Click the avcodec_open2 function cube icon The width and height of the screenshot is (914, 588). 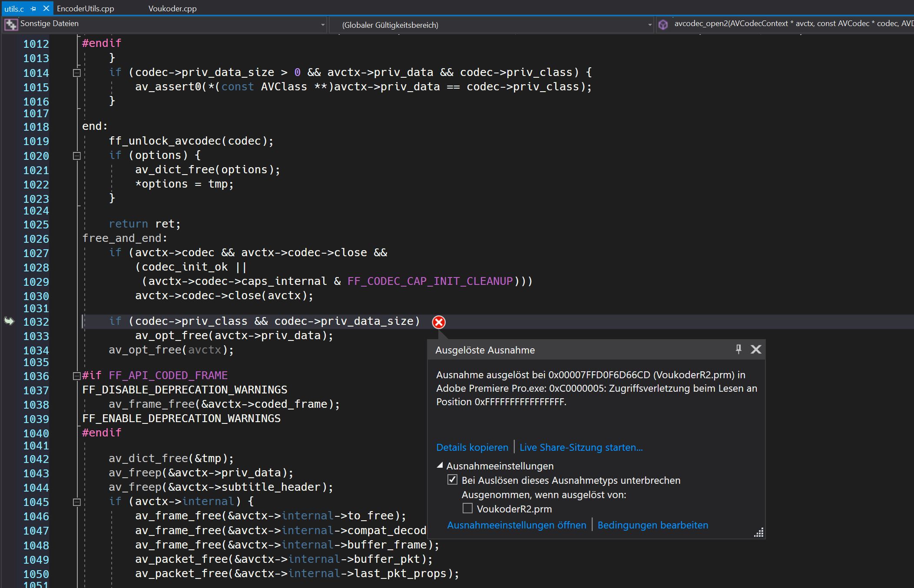pyautogui.click(x=663, y=24)
